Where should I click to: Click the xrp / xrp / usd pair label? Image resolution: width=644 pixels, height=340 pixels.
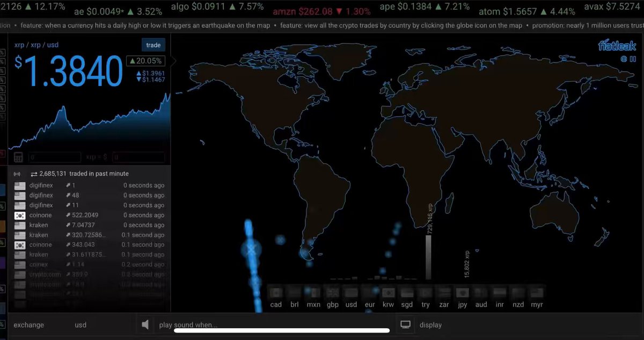click(x=38, y=46)
